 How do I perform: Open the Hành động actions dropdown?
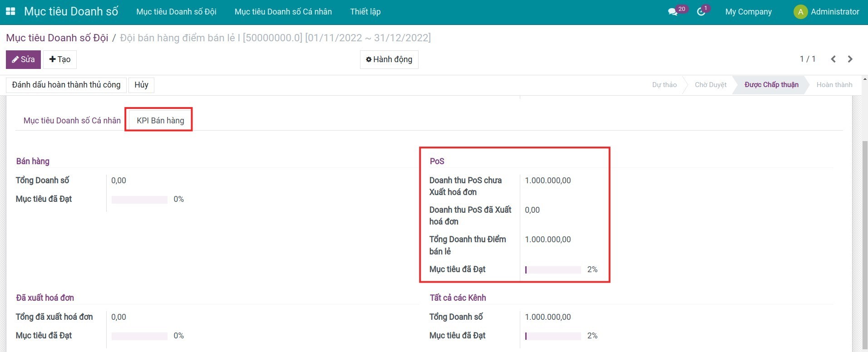tap(389, 59)
